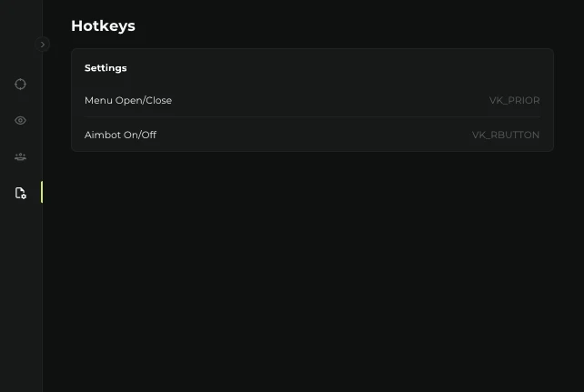Click the Hotkeys page heading

click(103, 26)
